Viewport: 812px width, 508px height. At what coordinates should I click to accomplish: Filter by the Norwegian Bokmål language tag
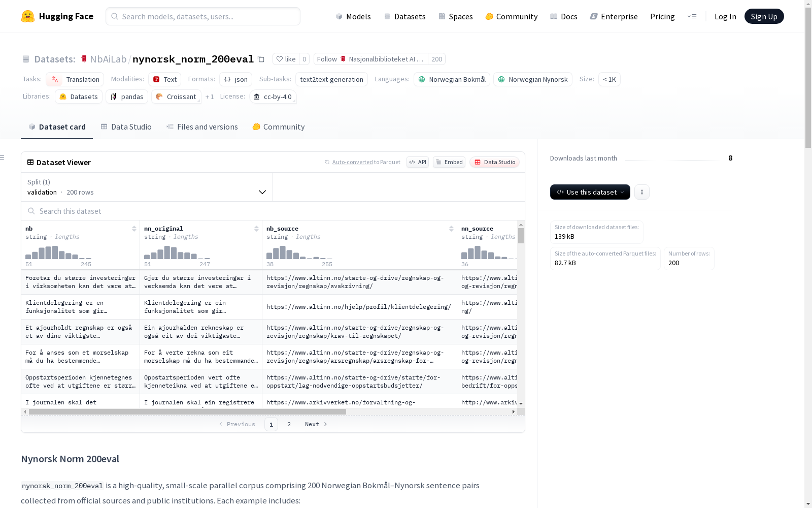point(452,79)
